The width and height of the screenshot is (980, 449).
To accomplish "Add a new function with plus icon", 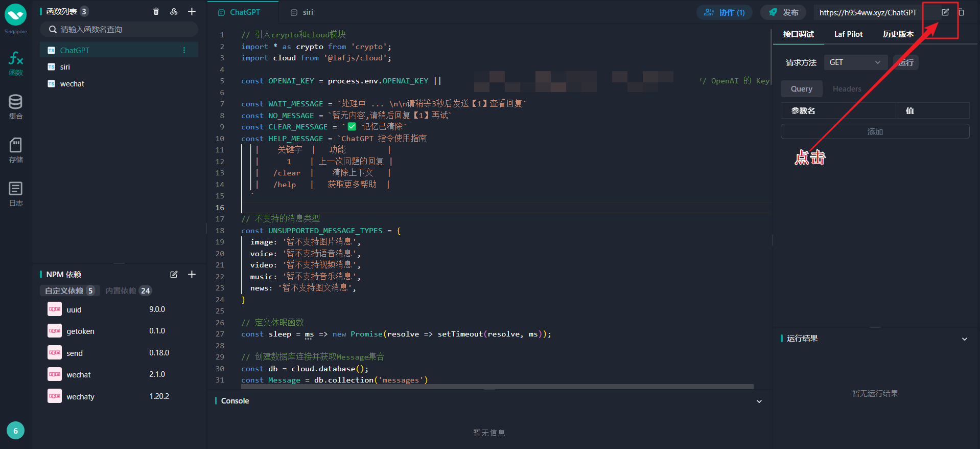I will (192, 11).
